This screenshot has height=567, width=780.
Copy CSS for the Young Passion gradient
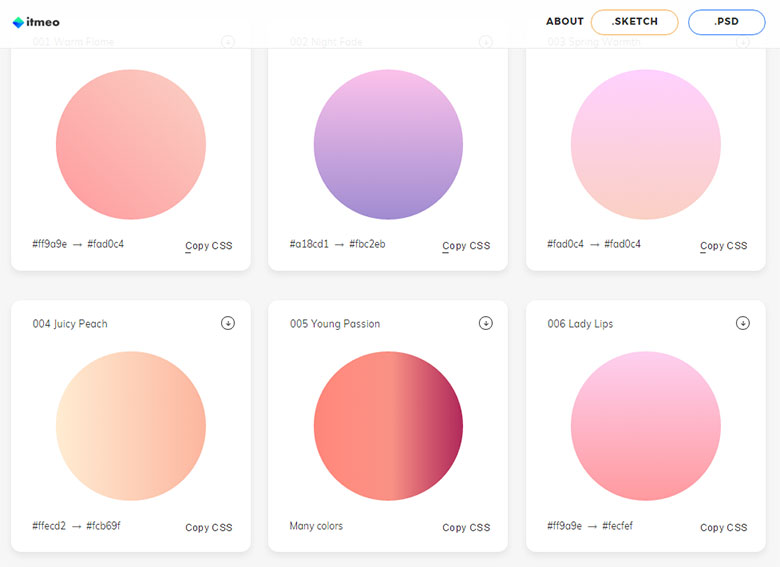tap(466, 527)
